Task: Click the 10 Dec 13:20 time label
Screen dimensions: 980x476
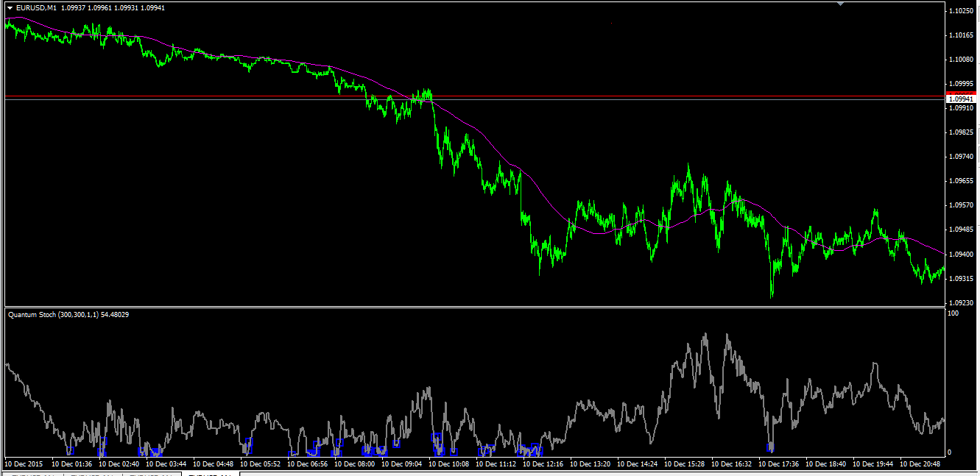Action: click(x=591, y=464)
